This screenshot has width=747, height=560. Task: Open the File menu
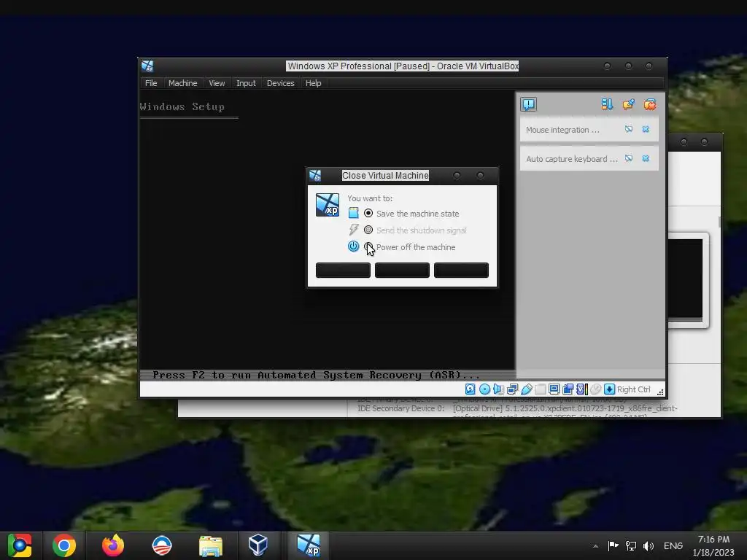click(x=151, y=83)
